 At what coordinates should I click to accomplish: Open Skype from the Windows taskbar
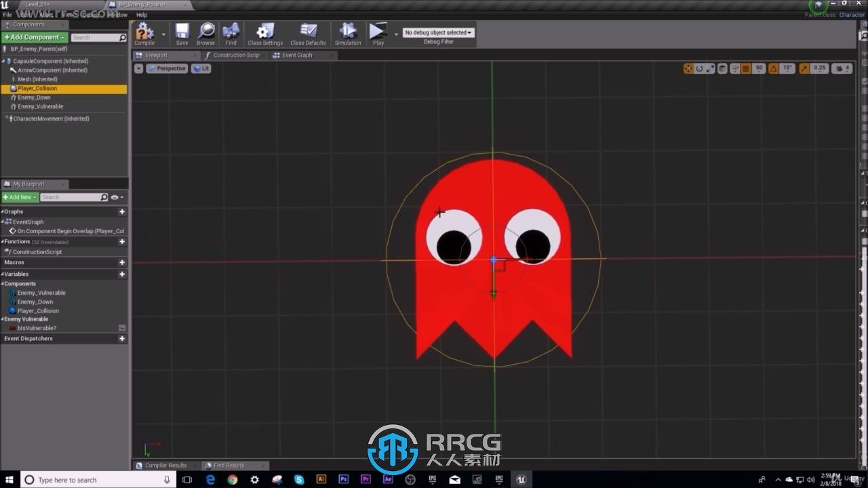click(299, 479)
